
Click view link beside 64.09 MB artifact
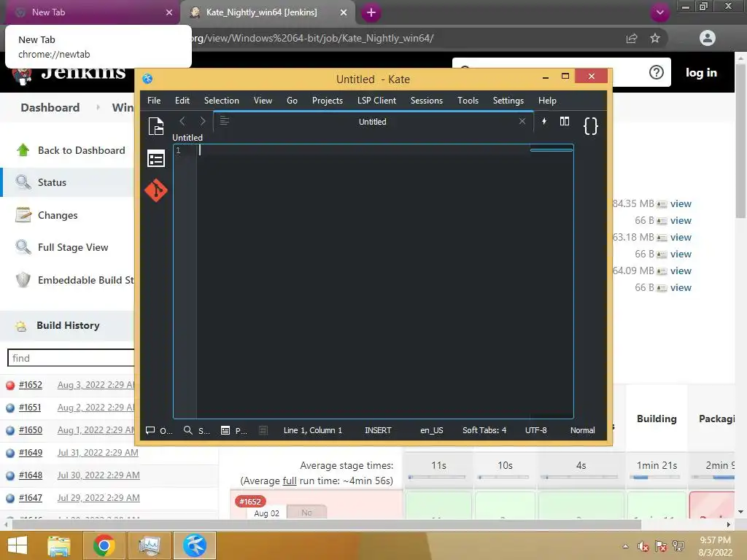[681, 271]
